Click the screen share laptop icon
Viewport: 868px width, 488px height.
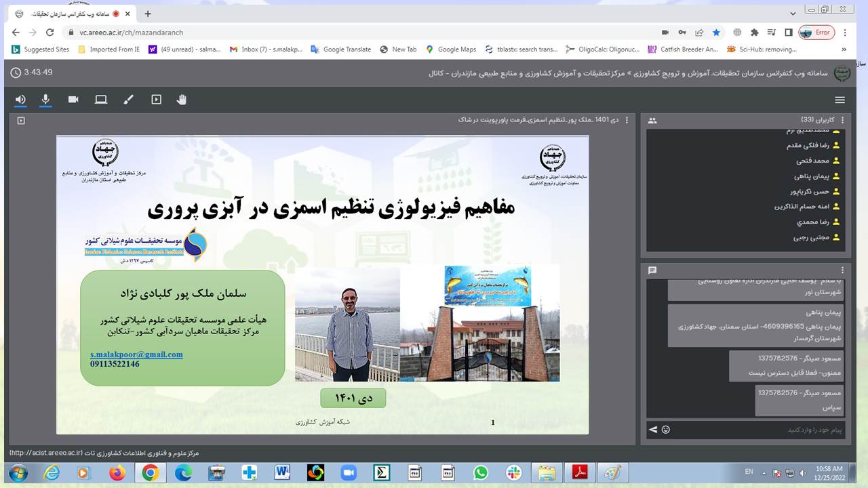pos(101,100)
